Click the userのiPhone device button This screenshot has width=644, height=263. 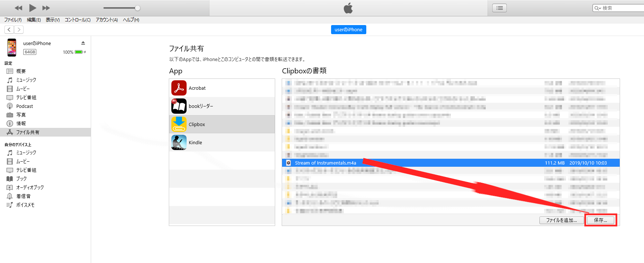tap(349, 29)
